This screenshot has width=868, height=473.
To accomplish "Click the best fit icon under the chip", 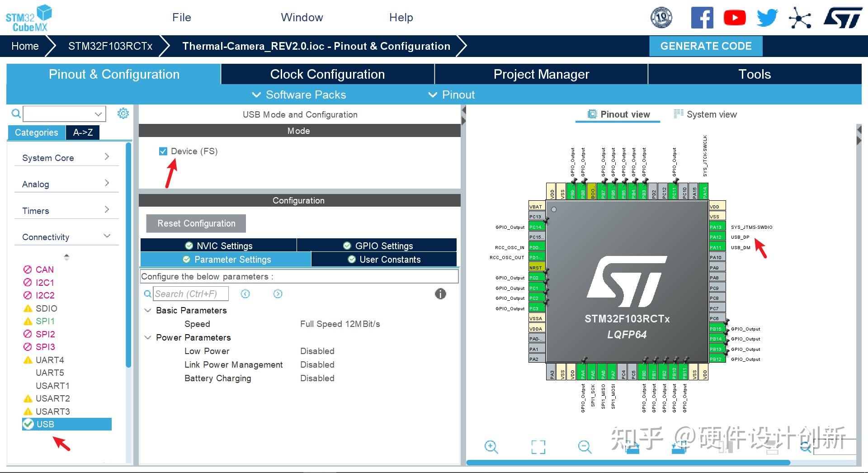I will point(538,447).
